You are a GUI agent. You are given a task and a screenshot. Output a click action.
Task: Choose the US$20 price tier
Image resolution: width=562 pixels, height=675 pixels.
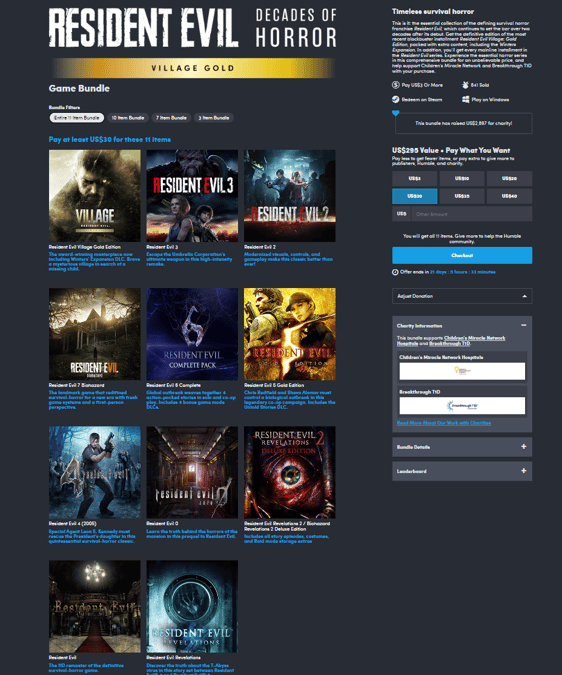point(509,178)
